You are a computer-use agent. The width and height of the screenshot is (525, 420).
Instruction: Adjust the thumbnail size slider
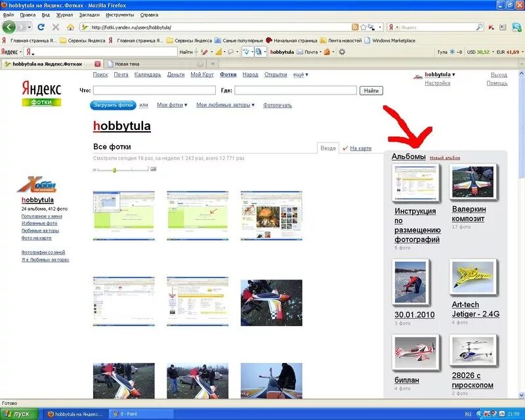(114, 169)
